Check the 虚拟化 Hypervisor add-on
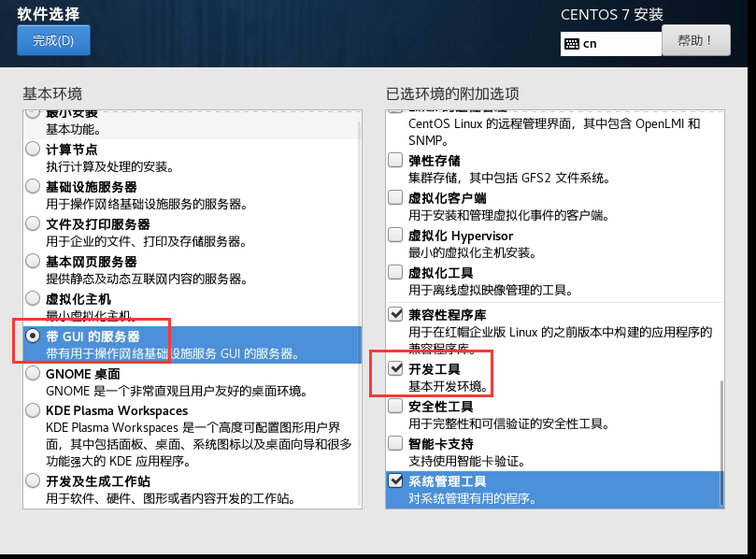The width and height of the screenshot is (756, 559). (395, 235)
